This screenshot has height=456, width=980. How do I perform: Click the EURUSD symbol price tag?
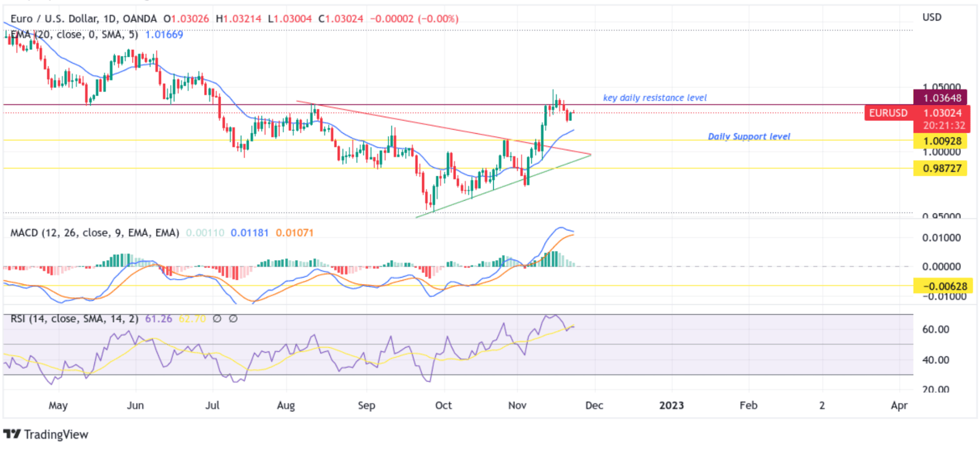pyautogui.click(x=888, y=113)
